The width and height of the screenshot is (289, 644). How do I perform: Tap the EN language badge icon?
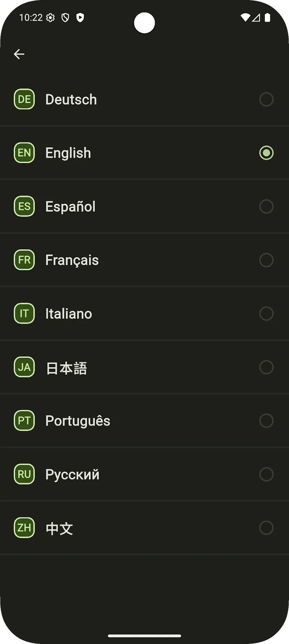(24, 153)
